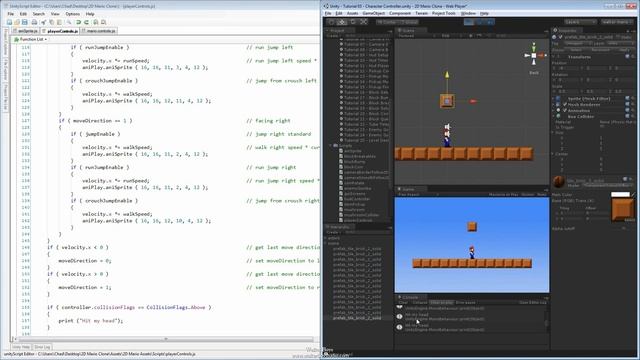640x360 pixels.
Task: Collapse the Size property in Box Collider
Action: tap(553, 133)
